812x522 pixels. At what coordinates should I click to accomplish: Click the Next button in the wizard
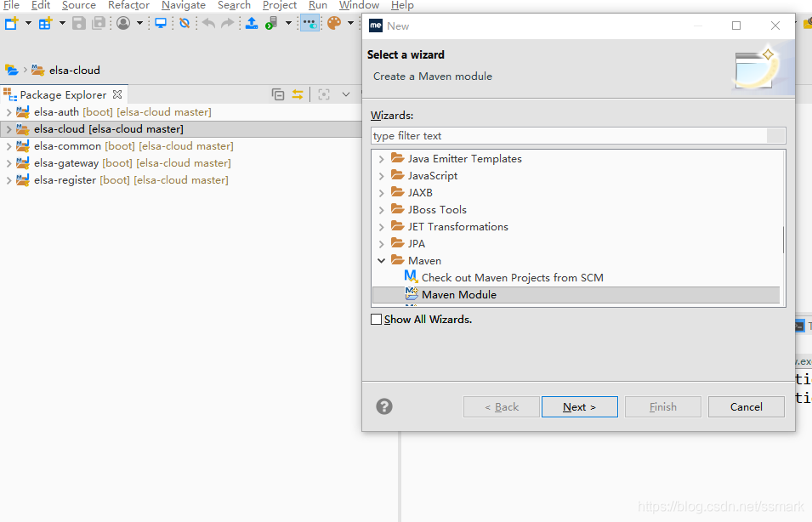tap(580, 407)
